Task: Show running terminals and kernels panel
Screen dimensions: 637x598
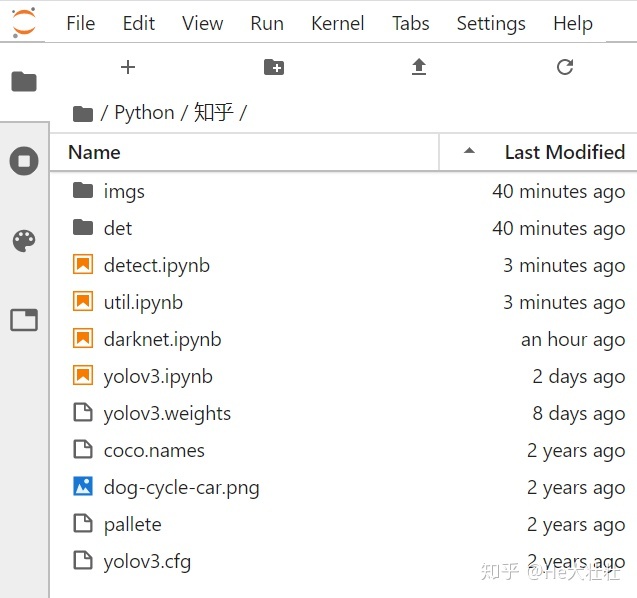Action: (24, 161)
